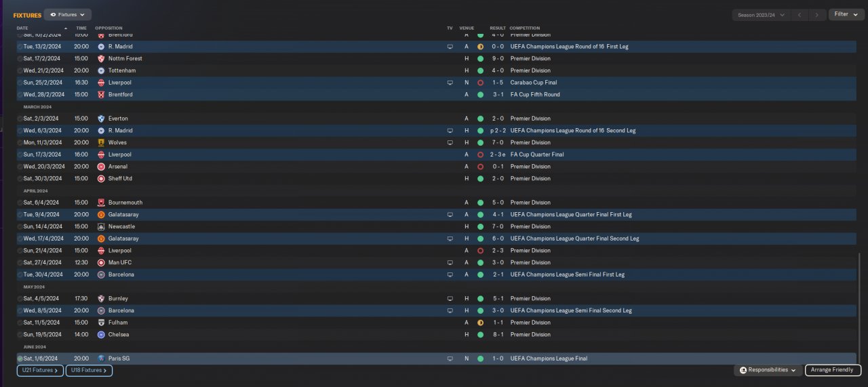Select row circle for Mon, 11/3/2024
868x387 pixels.
tap(20, 143)
